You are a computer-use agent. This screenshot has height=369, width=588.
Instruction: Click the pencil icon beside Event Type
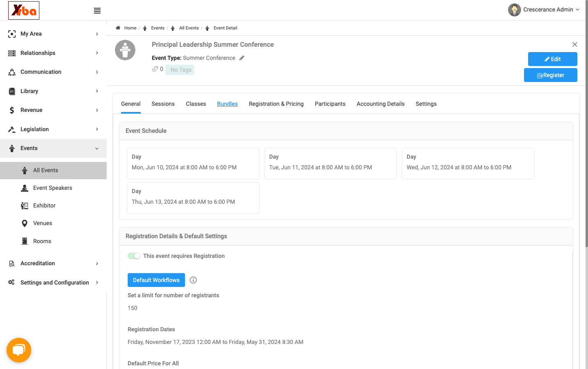242,58
